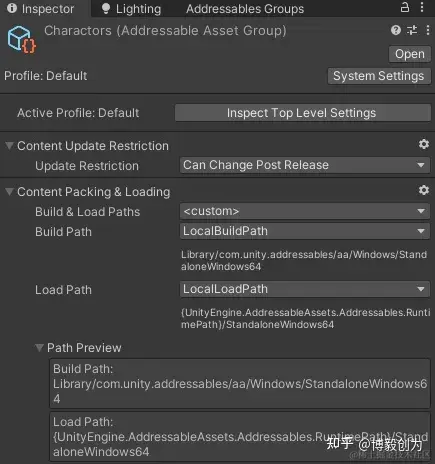
Task: Click the Addressable Asset Group cube icon
Action: (x=22, y=40)
